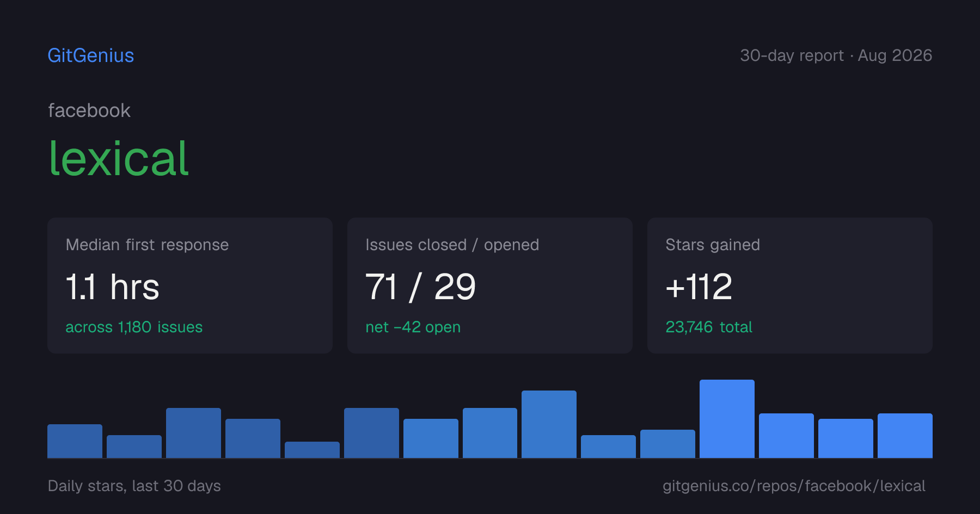
Task: Select the "30-day report · Aug 2026" text
Action: tap(836, 55)
